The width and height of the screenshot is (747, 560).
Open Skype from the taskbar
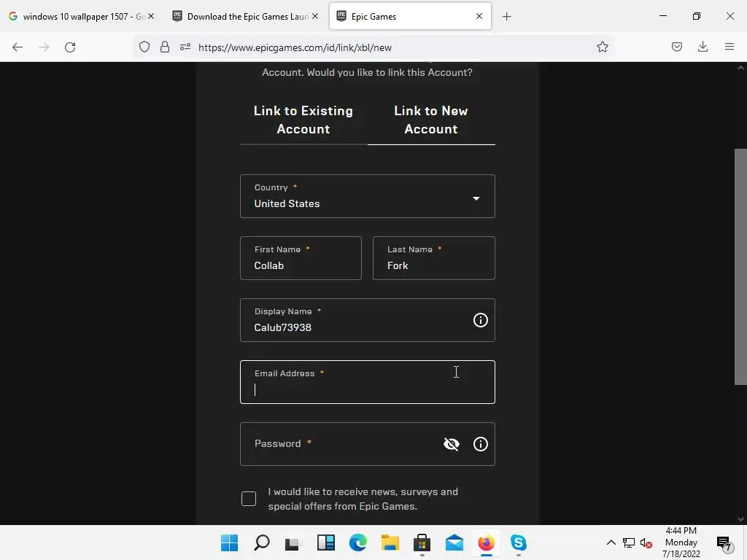(x=519, y=542)
